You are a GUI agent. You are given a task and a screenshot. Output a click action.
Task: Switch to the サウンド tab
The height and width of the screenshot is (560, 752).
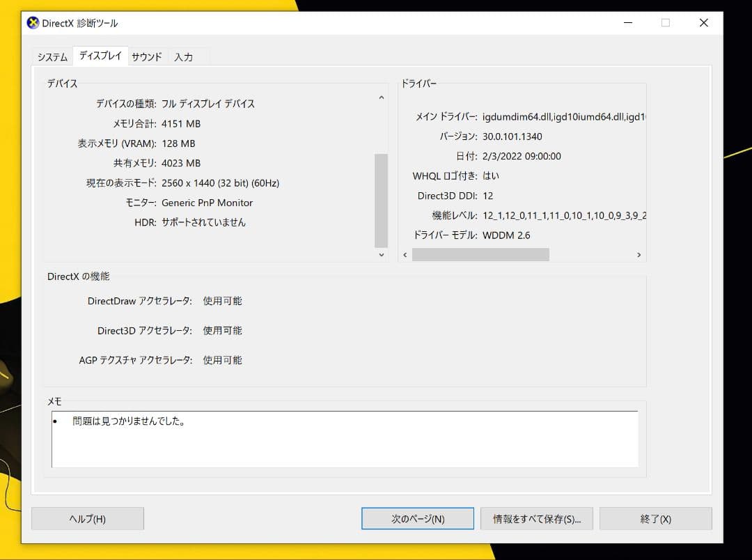(x=146, y=57)
